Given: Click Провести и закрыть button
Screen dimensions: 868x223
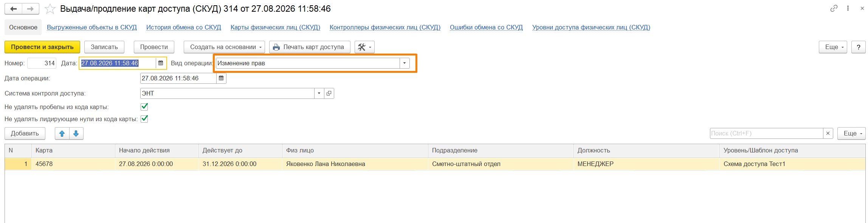Looking at the screenshot, I should [x=42, y=47].
